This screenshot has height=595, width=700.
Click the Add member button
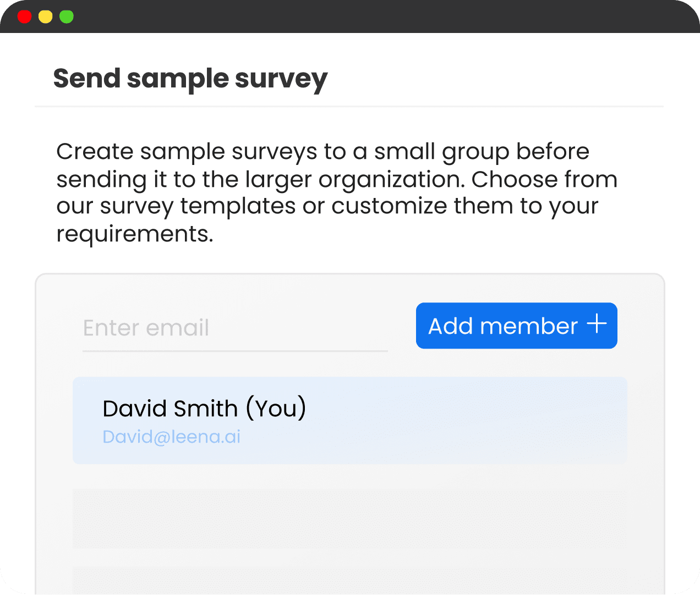tap(516, 326)
